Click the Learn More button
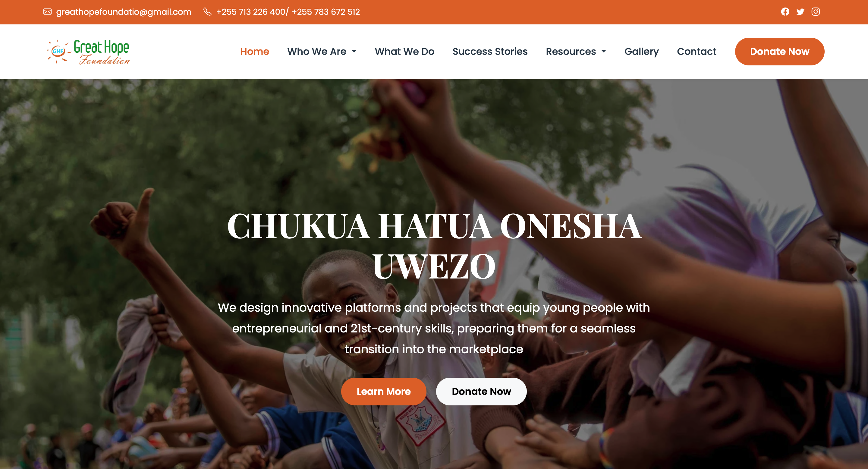This screenshot has width=868, height=469. pyautogui.click(x=383, y=392)
